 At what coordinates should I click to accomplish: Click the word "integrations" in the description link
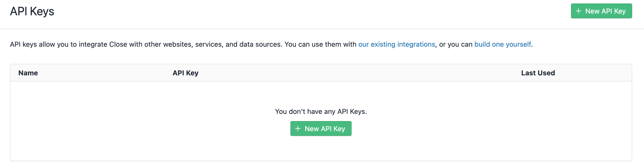416,44
